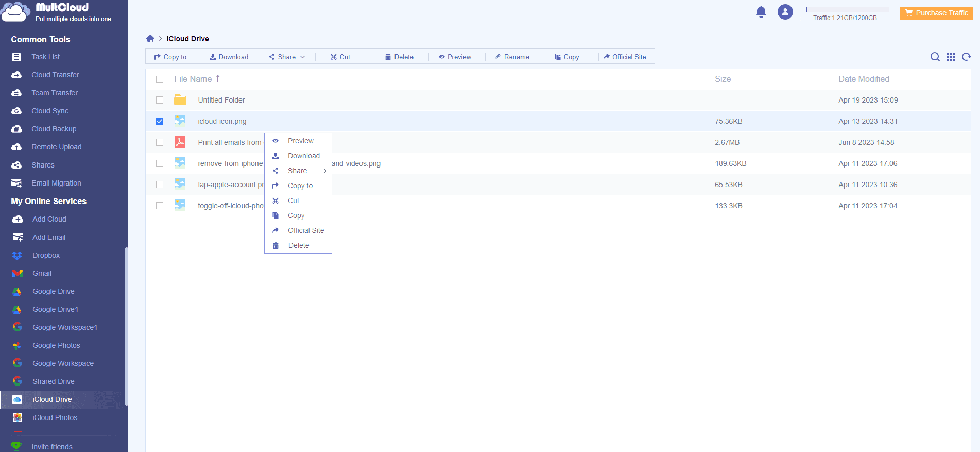This screenshot has width=980, height=452.
Task: Check the Print all emails file checkbox
Action: click(160, 142)
